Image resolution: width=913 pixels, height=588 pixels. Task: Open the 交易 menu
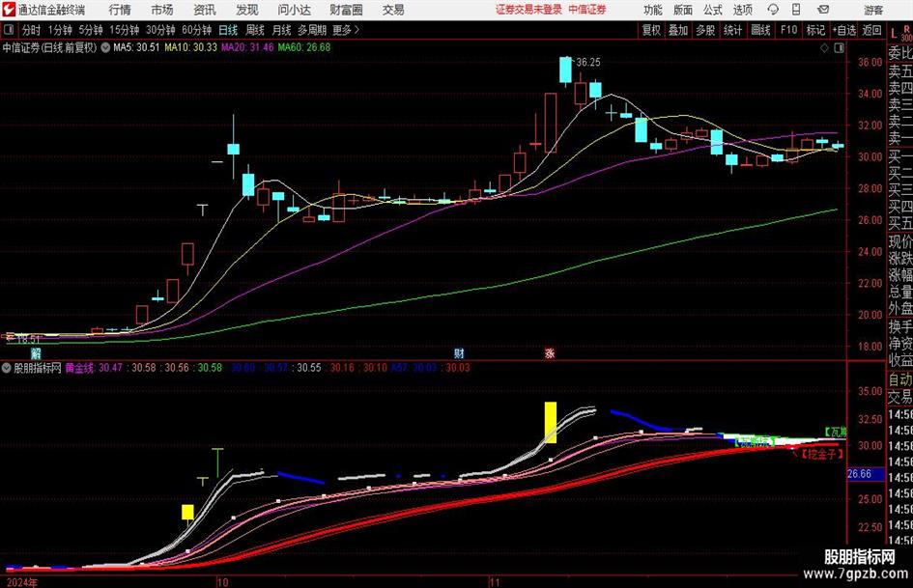(393, 10)
